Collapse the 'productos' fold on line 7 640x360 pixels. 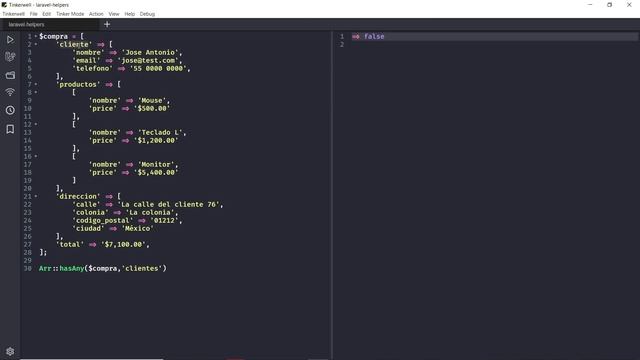point(36,84)
